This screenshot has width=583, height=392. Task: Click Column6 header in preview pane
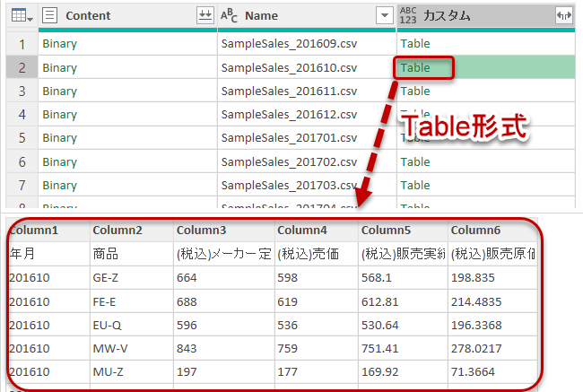click(492, 231)
